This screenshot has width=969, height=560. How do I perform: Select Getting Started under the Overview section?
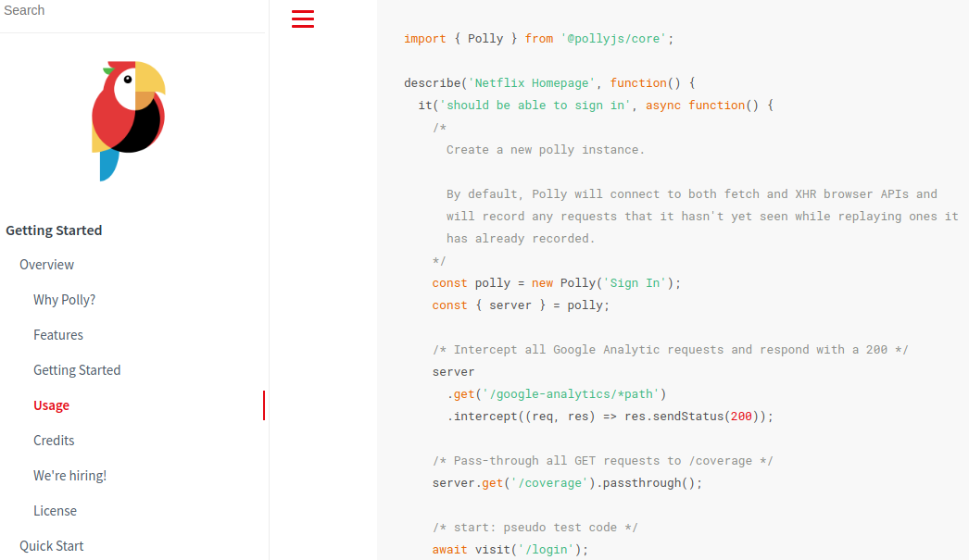[77, 370]
